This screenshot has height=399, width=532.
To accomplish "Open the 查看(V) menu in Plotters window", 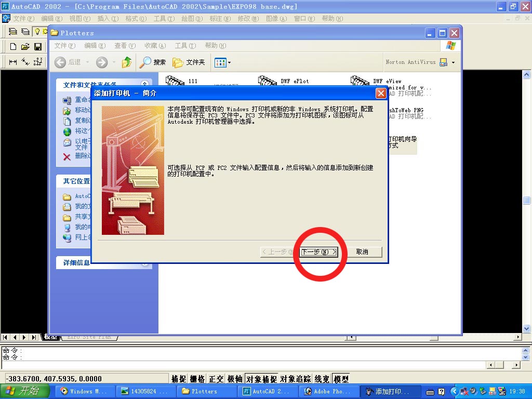I will tap(125, 46).
